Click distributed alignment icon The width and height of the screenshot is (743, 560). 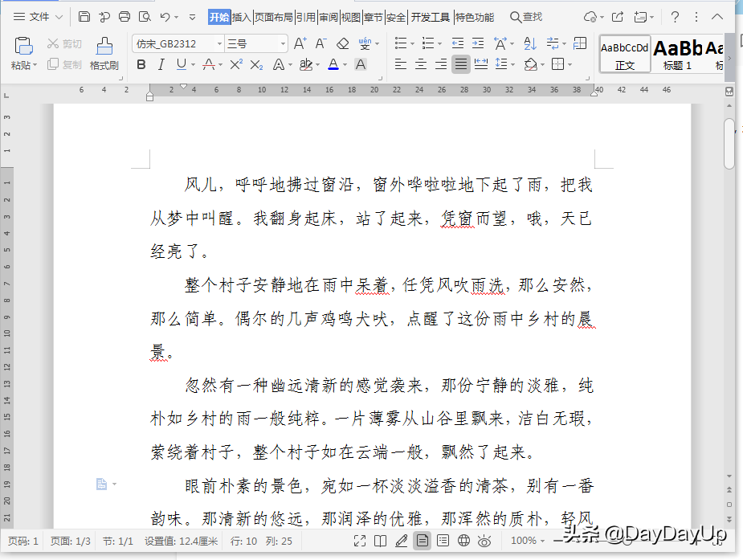point(481,63)
